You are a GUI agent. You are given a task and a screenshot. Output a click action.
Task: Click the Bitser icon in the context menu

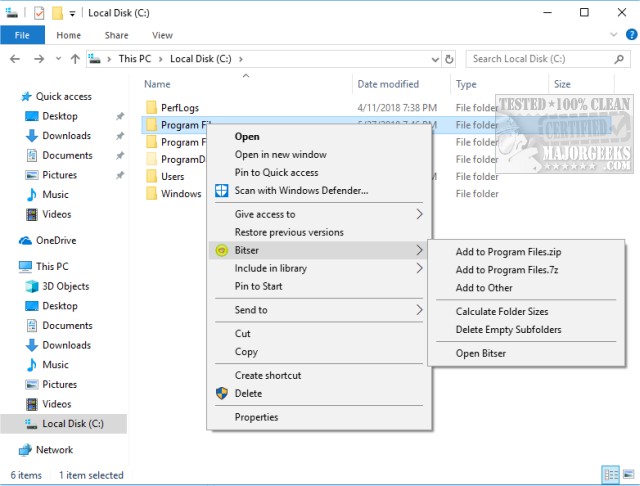point(222,250)
